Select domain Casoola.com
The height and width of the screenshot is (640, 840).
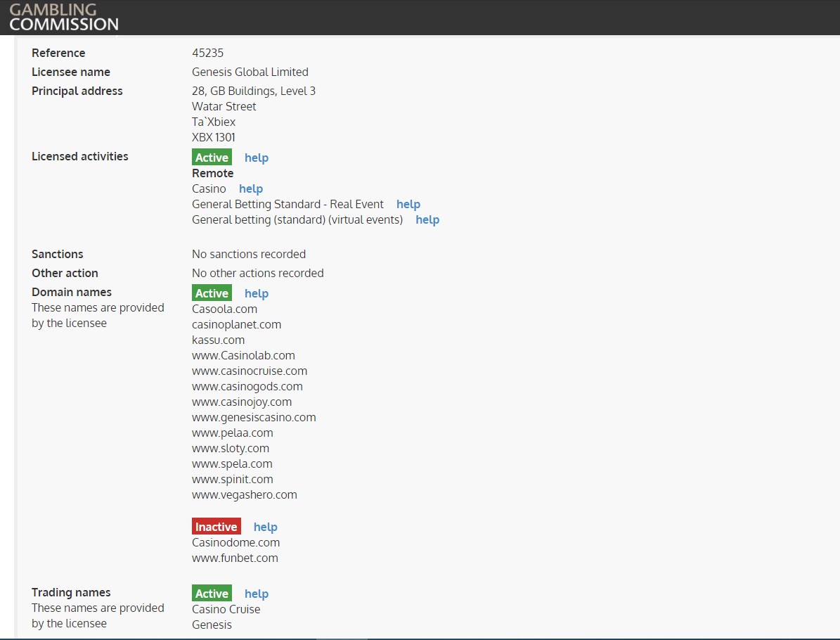coord(224,309)
